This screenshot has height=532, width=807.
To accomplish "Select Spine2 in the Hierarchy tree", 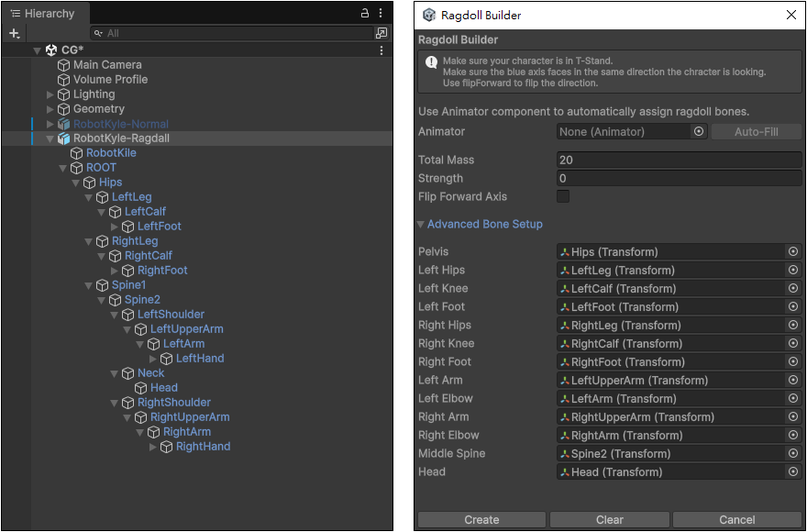I will pos(142,300).
